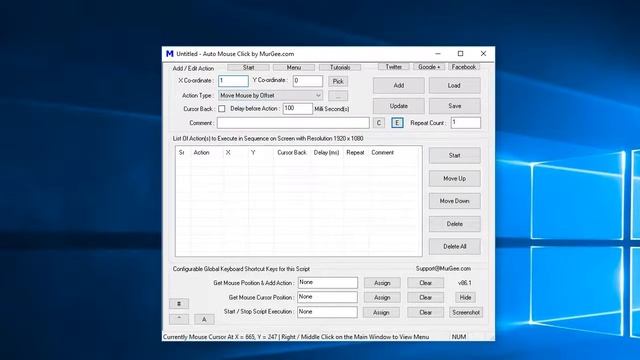This screenshot has height=360, width=640.
Task: Click the Start / Stop Script Execution shortcut field
Action: [x=327, y=312]
